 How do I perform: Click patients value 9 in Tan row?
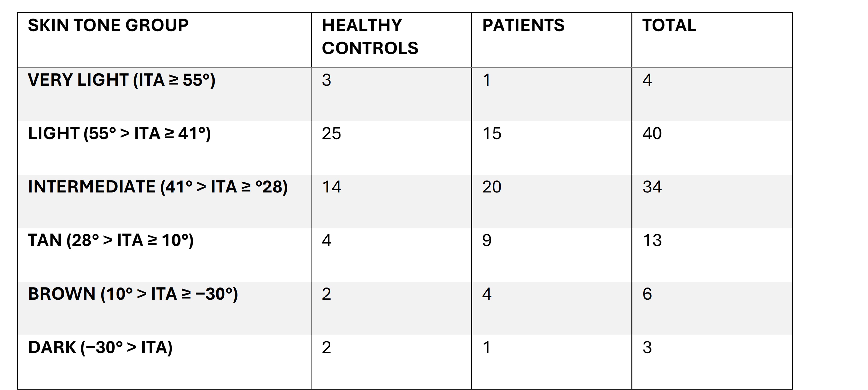(x=487, y=241)
